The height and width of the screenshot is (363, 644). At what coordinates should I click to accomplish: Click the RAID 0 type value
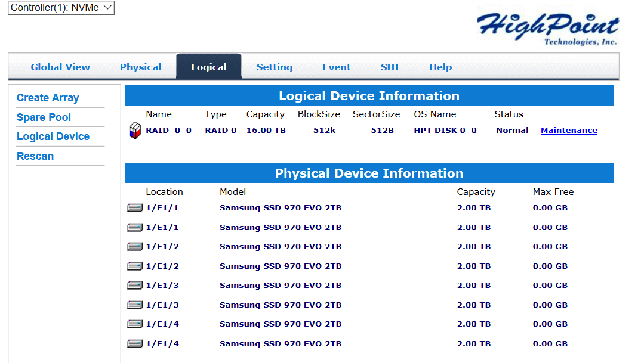point(221,131)
